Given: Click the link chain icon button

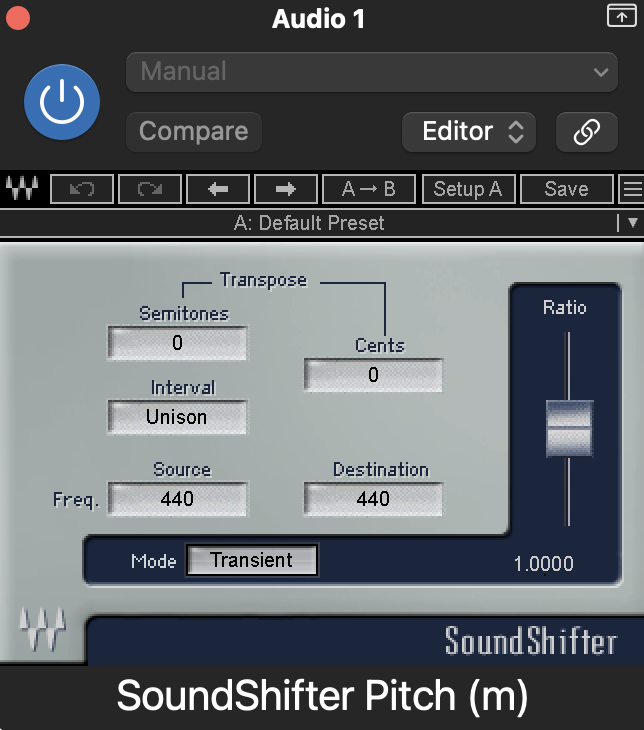Looking at the screenshot, I should 587,132.
